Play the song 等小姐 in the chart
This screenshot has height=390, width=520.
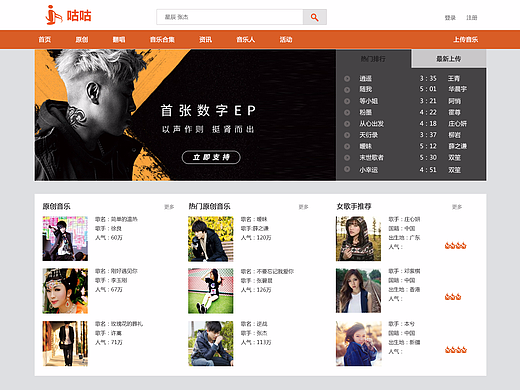coord(347,101)
